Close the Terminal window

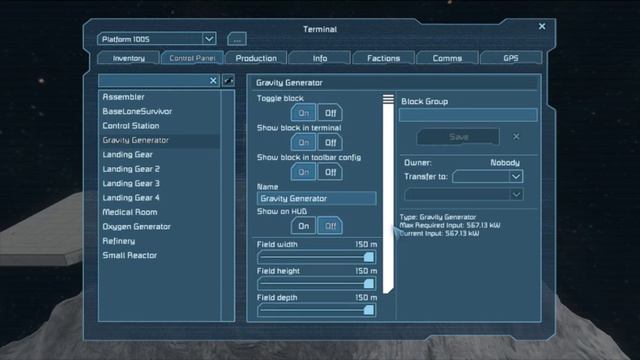[x=542, y=27]
